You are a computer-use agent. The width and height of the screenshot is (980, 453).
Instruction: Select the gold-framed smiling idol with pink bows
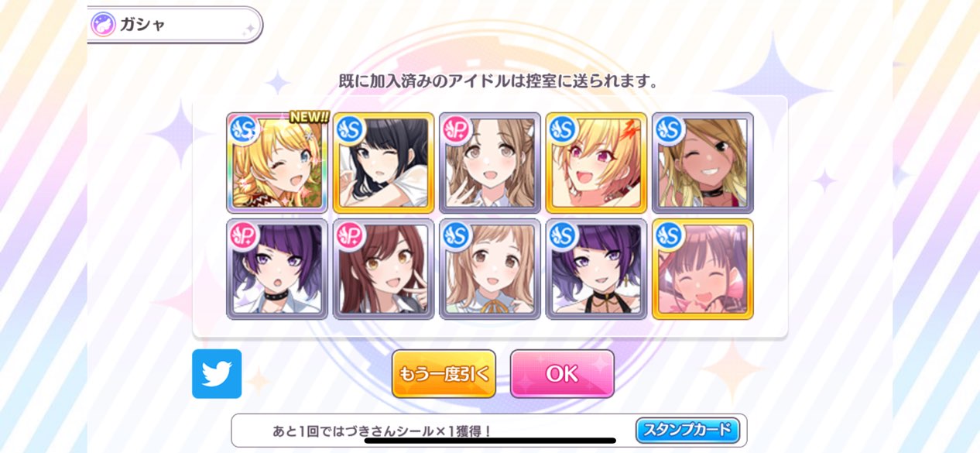703,269
